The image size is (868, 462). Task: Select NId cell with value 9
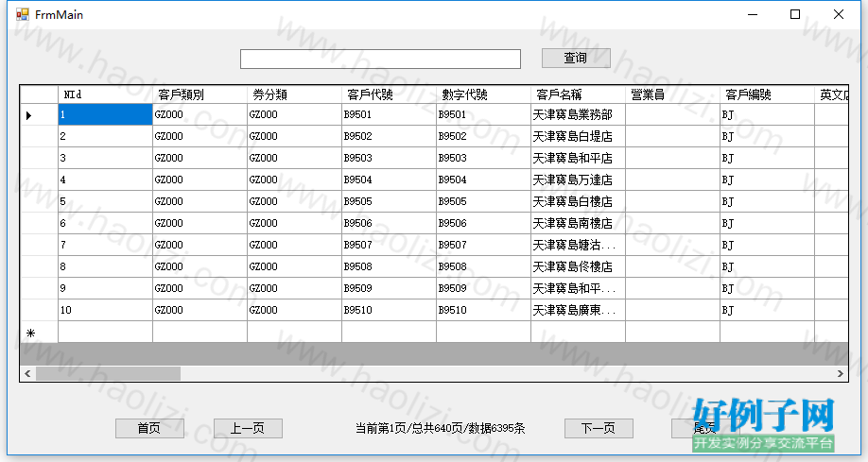pos(105,288)
